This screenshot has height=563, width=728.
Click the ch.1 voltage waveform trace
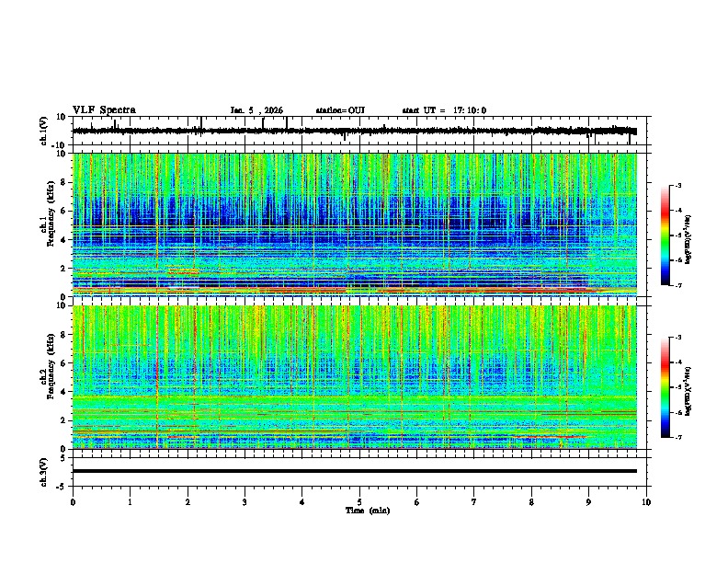(x=354, y=131)
